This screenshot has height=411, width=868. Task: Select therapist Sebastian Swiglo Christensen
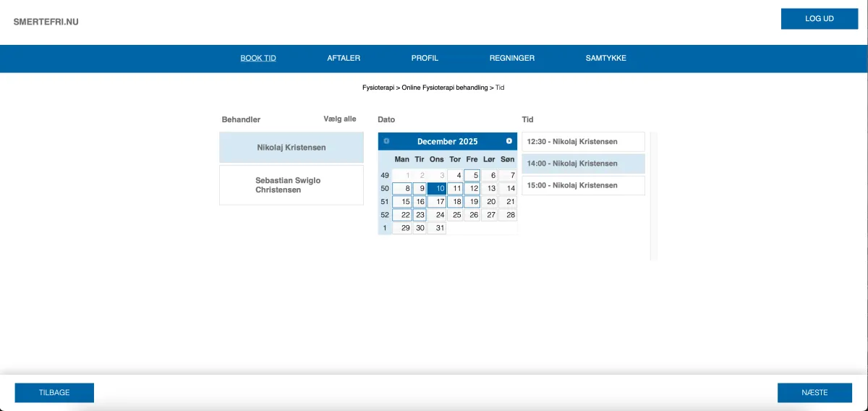tap(292, 185)
